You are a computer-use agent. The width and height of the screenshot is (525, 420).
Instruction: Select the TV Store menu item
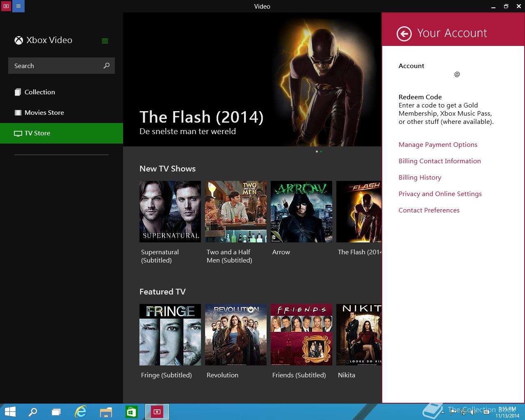point(62,133)
